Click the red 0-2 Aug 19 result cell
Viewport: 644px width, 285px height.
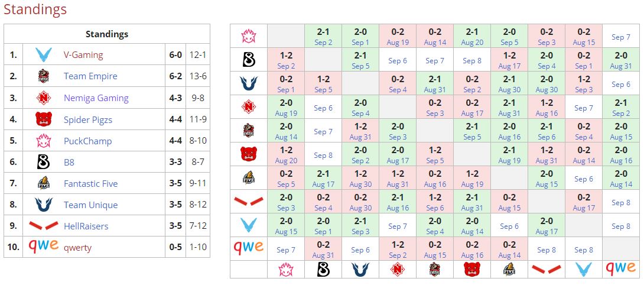coord(398,36)
